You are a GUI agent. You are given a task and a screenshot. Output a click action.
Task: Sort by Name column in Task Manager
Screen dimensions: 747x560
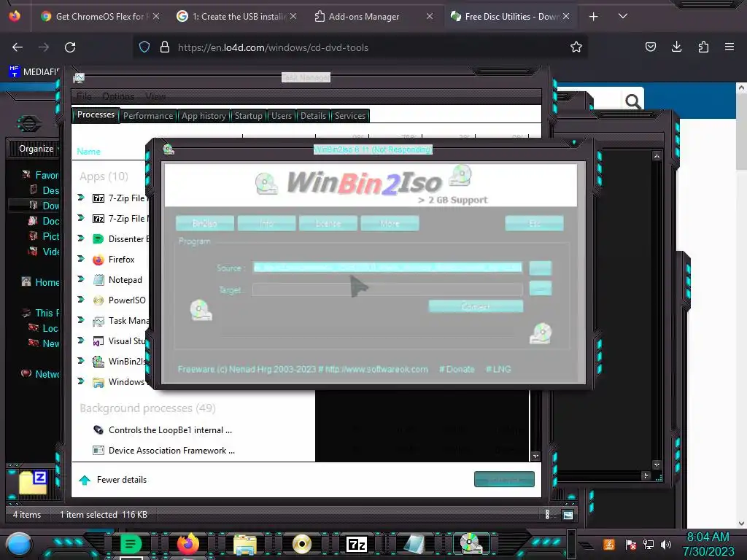88,152
